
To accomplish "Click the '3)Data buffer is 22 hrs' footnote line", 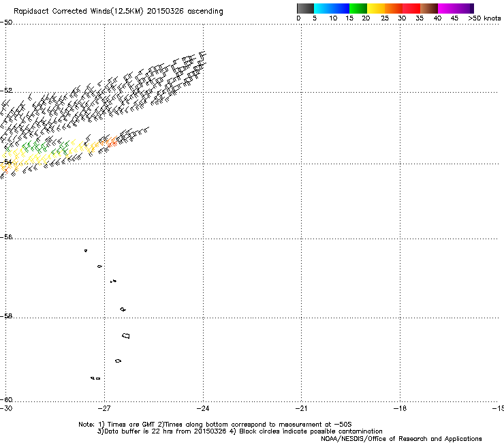I will (240, 431).
